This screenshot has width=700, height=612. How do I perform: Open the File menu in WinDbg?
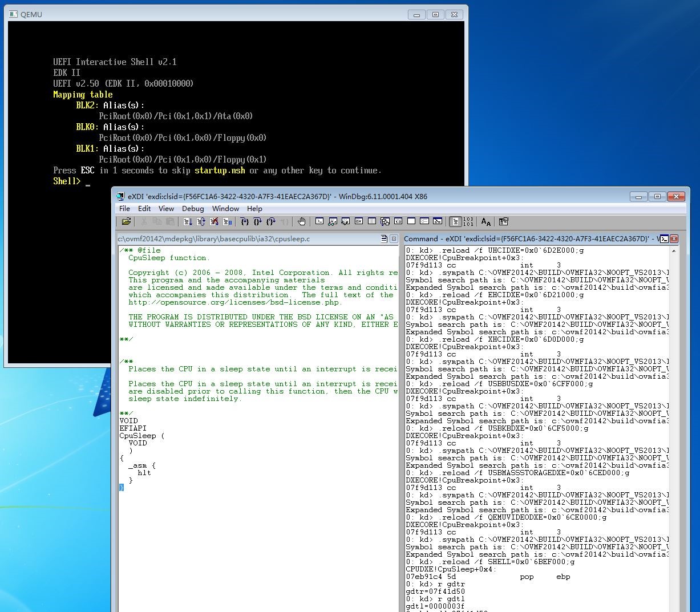point(124,208)
